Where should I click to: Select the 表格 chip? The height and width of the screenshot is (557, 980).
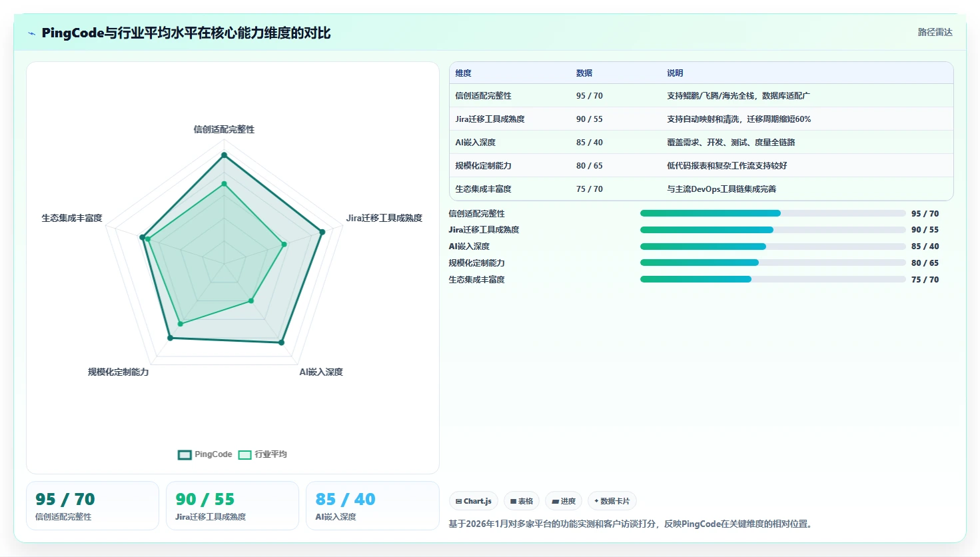522,501
